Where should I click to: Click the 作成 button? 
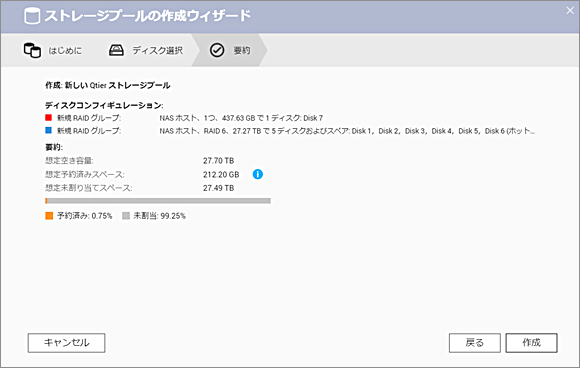click(x=532, y=343)
